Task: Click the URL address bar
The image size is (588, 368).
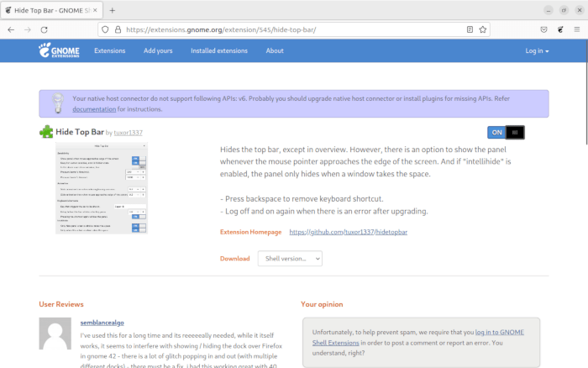Action: tap(294, 29)
